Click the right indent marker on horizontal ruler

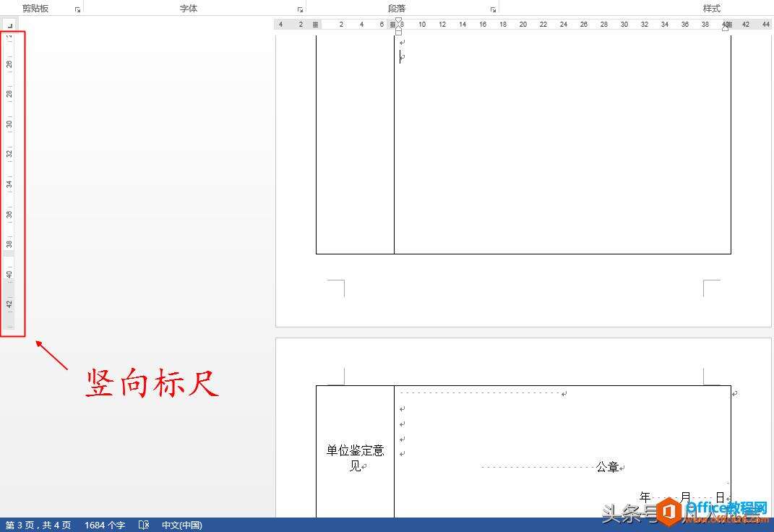pyautogui.click(x=725, y=27)
